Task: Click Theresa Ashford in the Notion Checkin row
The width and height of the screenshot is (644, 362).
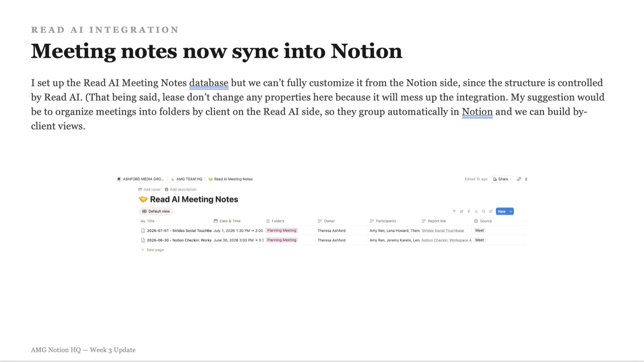Action: [x=331, y=240]
